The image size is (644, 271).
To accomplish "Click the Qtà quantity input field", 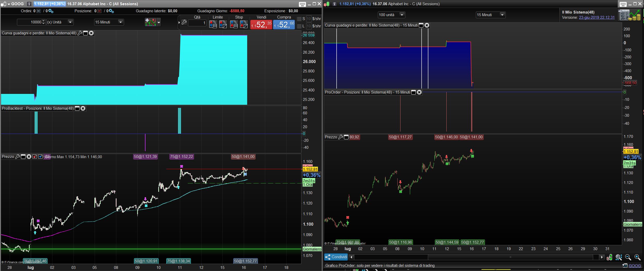I will click(x=197, y=23).
